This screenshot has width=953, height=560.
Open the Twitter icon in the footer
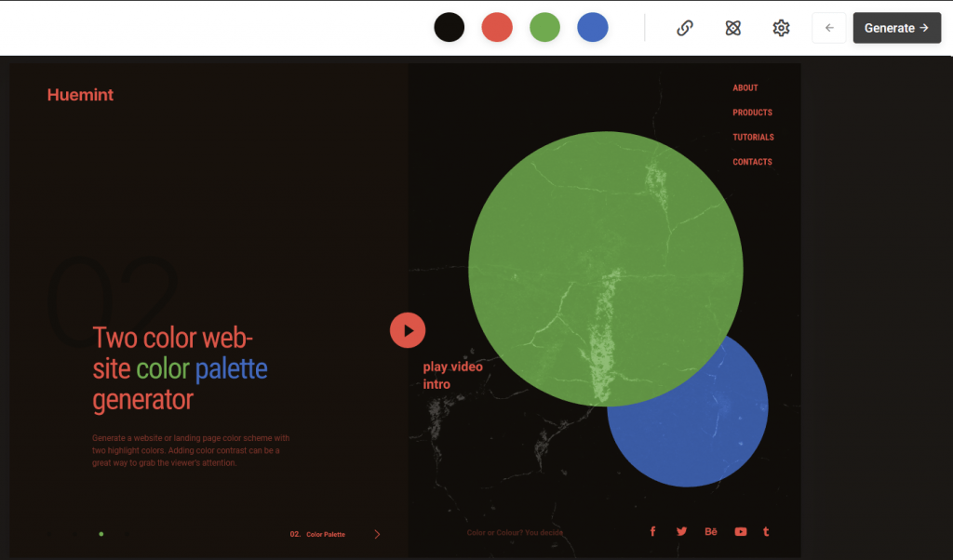tap(681, 530)
